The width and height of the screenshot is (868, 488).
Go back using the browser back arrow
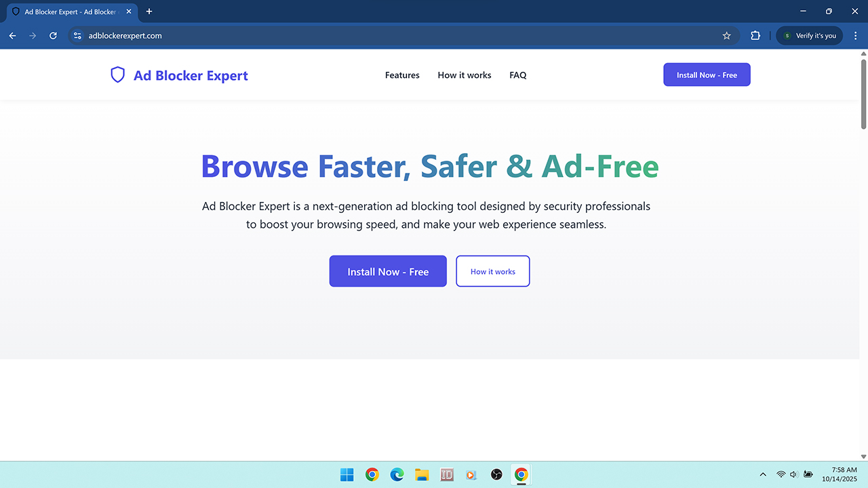point(12,36)
